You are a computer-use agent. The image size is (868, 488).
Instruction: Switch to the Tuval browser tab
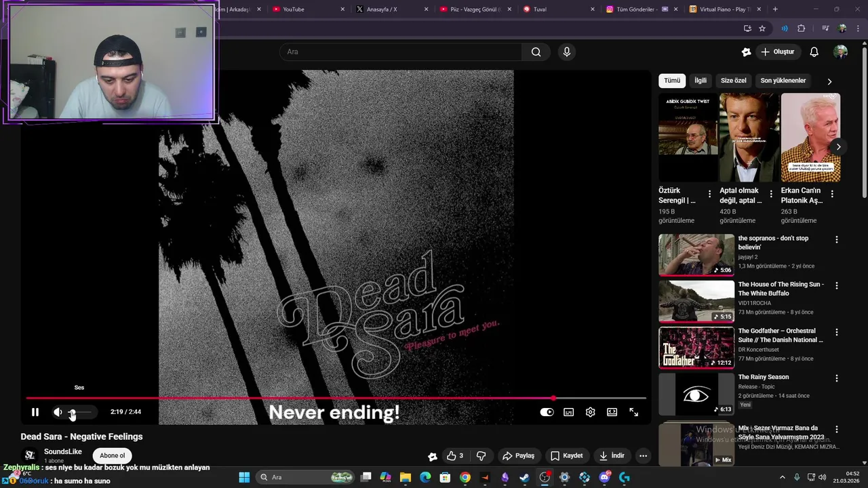[x=559, y=9]
